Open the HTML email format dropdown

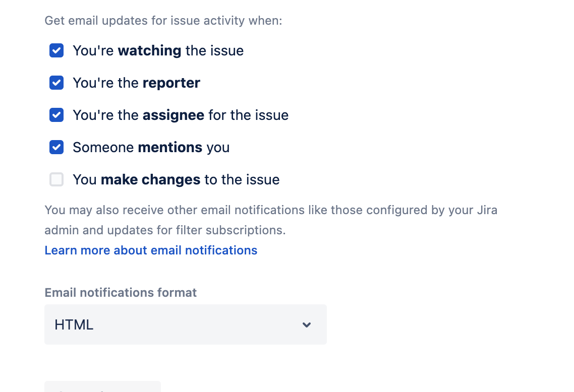185,325
